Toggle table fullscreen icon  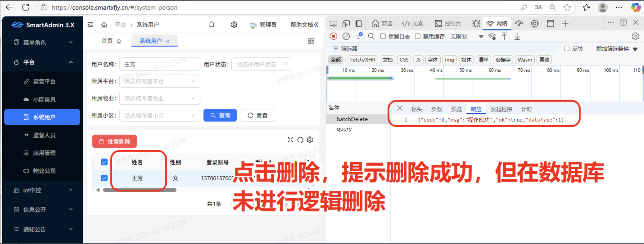tap(290, 140)
